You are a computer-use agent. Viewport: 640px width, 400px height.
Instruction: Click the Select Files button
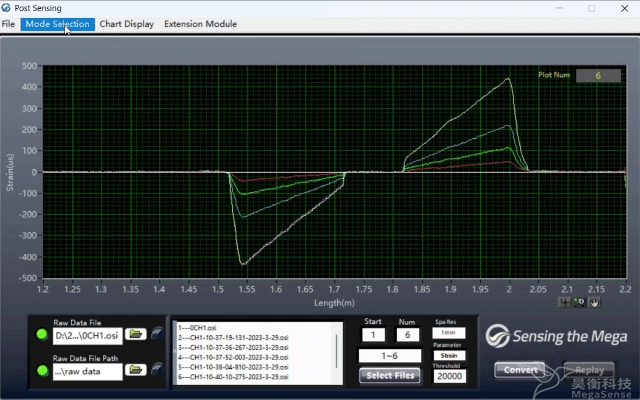click(x=389, y=376)
